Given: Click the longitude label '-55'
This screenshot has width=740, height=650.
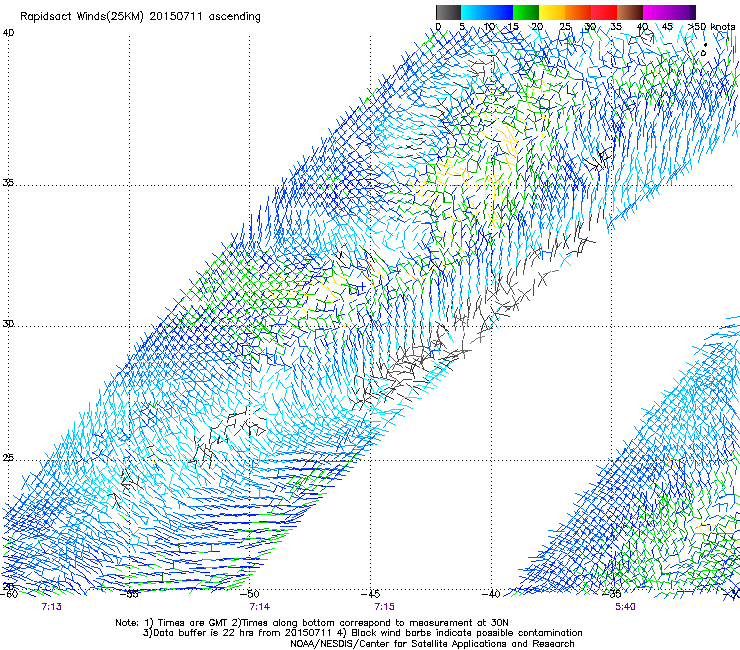Looking at the screenshot, I should click(x=130, y=594).
